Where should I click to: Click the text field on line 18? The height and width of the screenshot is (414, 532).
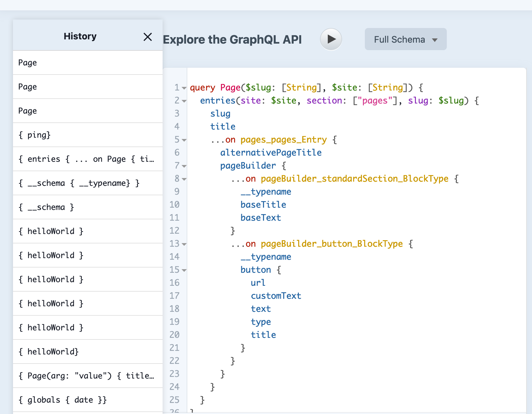tap(261, 309)
